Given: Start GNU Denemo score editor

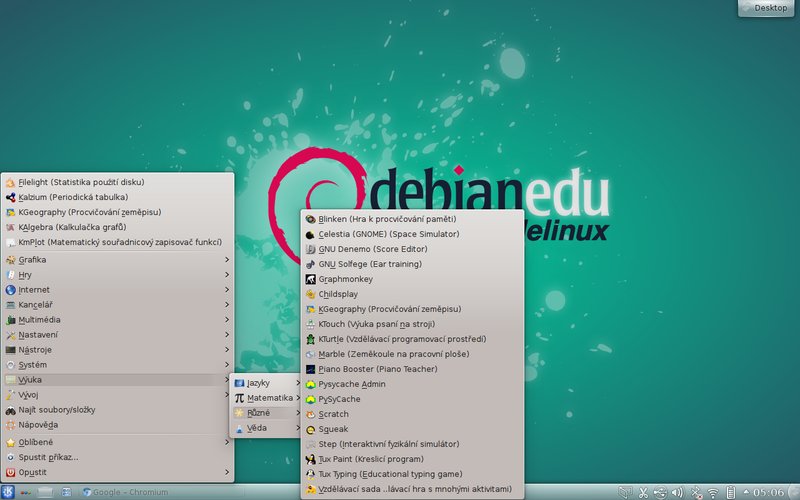Looking at the screenshot, I should point(412,249).
